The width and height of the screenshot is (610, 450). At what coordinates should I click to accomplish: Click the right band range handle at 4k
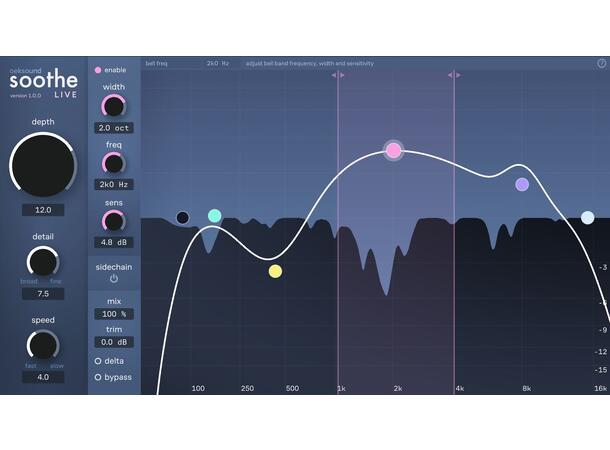coord(454,75)
